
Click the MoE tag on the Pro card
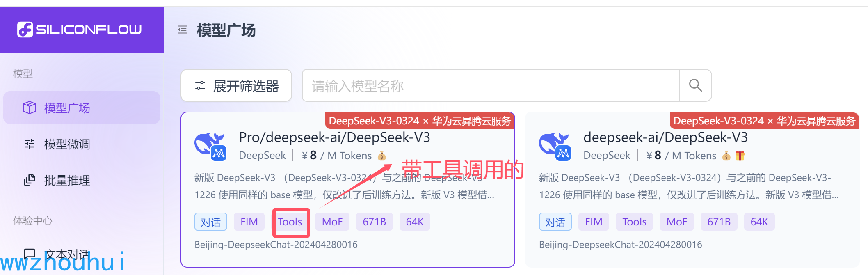[x=332, y=222]
